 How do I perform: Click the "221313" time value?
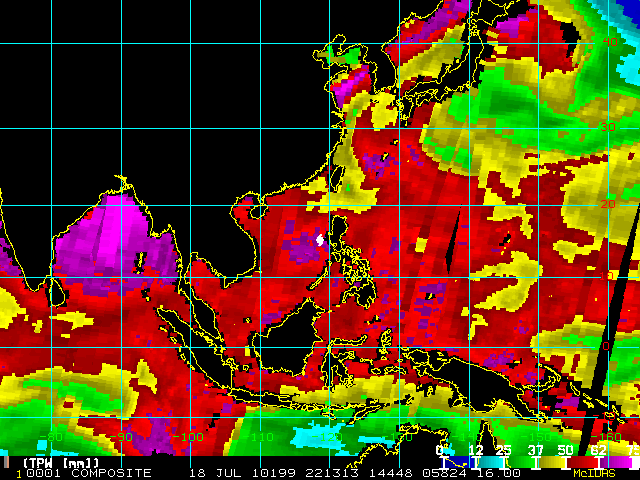pyautogui.click(x=332, y=473)
